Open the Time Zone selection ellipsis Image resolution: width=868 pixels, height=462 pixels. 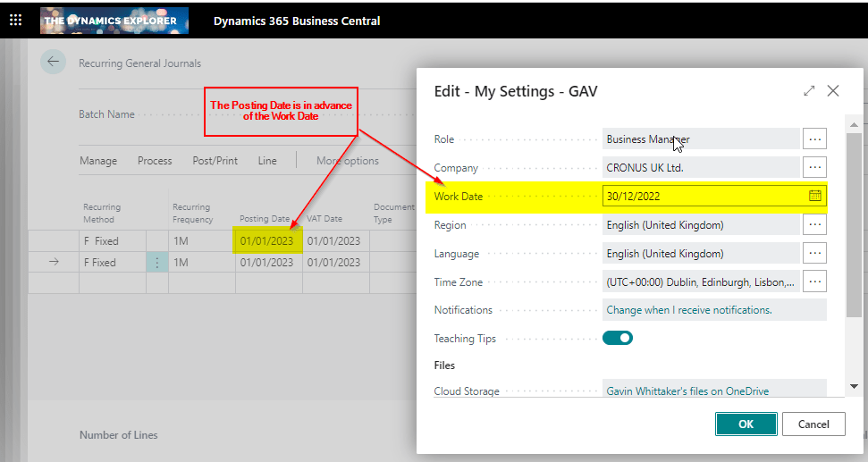pyautogui.click(x=814, y=281)
